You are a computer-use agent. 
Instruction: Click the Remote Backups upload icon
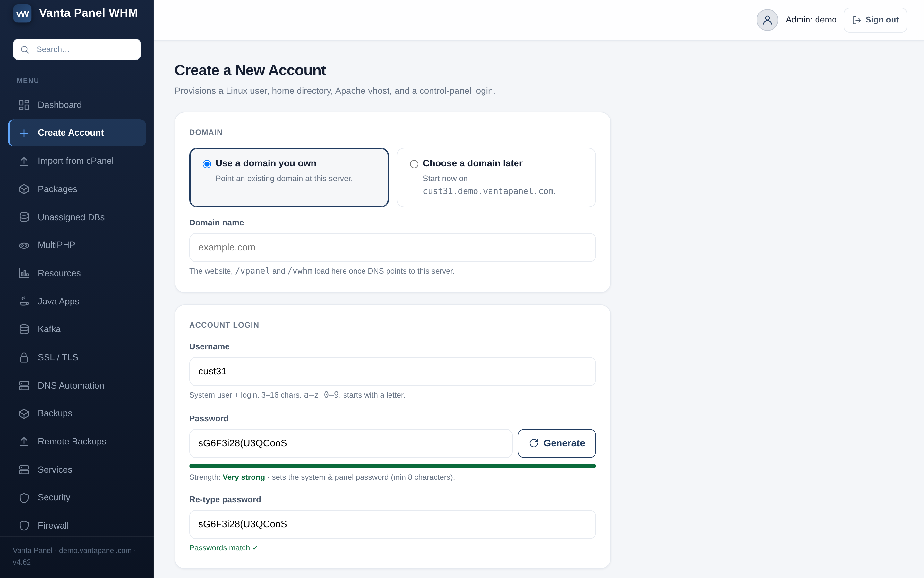24,442
